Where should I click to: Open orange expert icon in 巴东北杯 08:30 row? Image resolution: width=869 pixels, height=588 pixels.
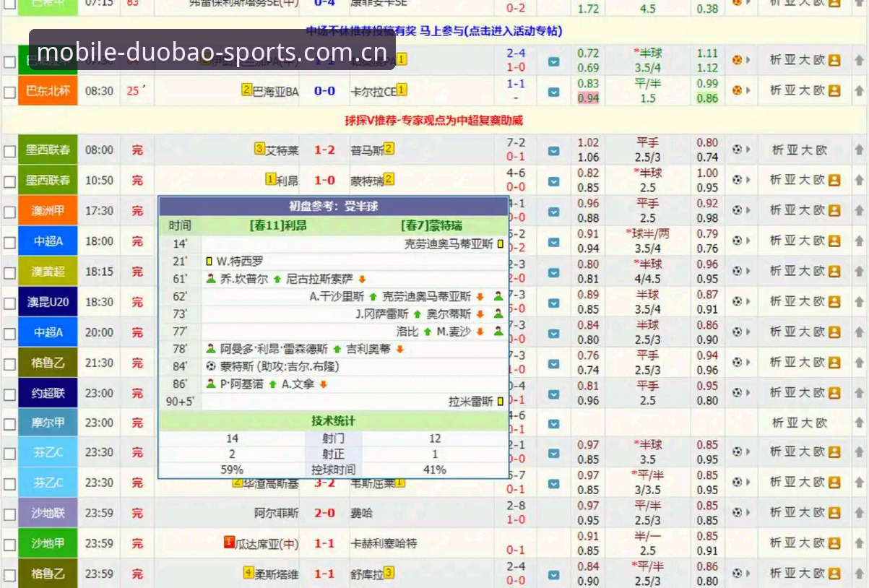coord(835,91)
